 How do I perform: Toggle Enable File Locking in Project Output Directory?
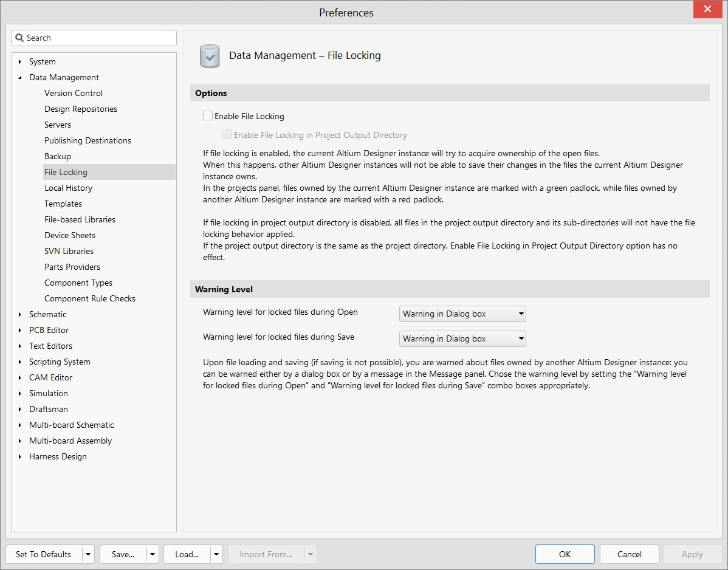click(227, 135)
